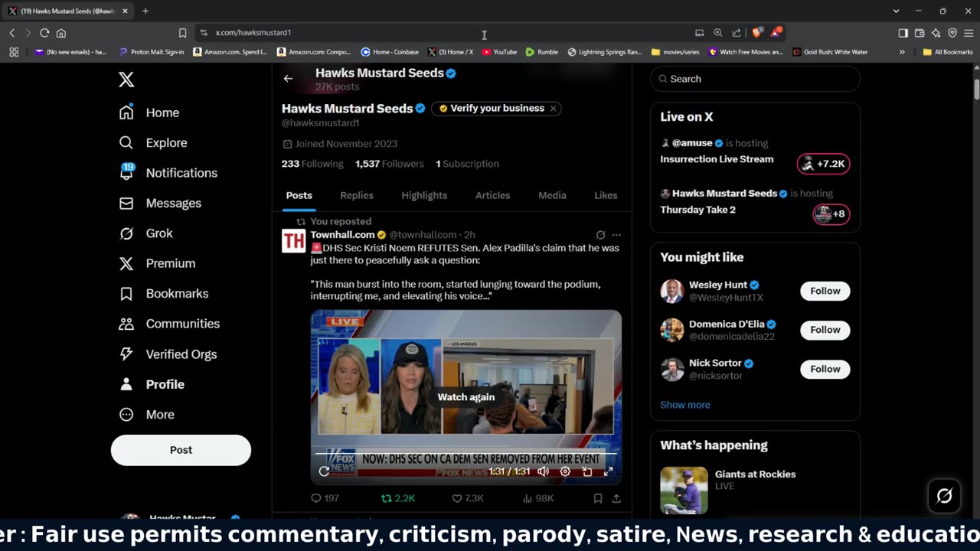Expand the video to fullscreen
This screenshot has height=551, width=980.
tap(609, 471)
